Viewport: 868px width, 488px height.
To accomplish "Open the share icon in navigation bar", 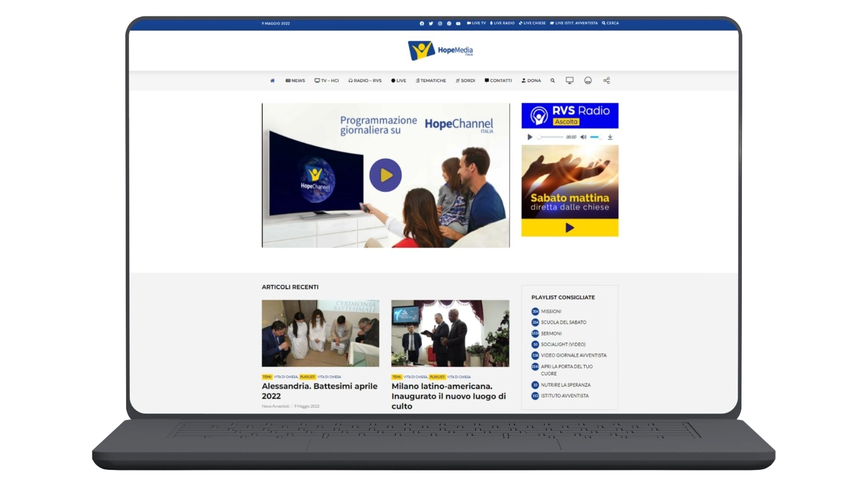I will (x=606, y=80).
